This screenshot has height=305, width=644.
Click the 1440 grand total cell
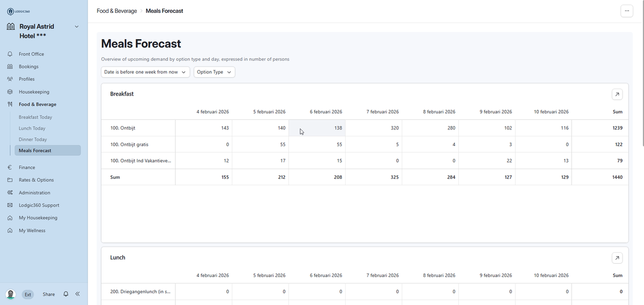(x=600, y=177)
